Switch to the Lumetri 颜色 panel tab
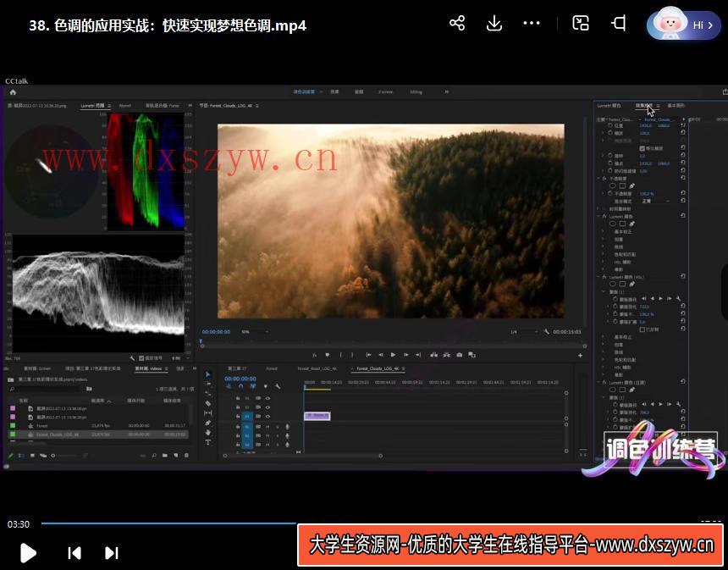728x570 pixels. (x=609, y=106)
